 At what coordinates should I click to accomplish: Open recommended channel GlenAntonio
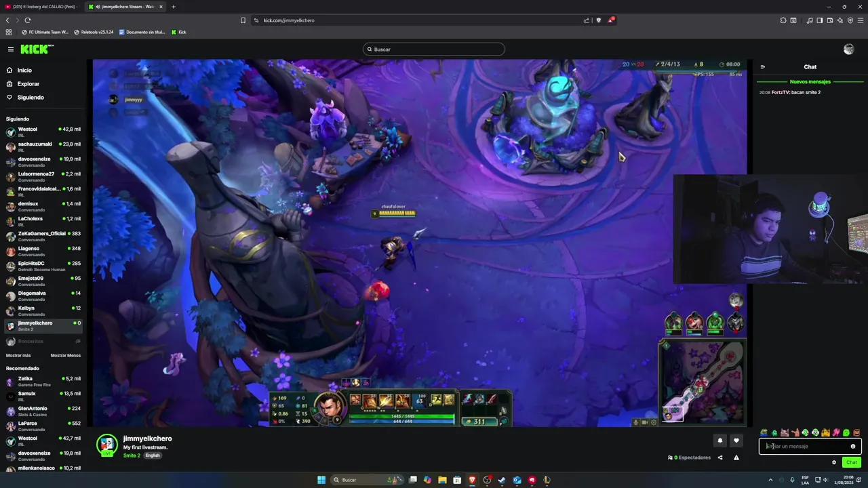[43, 411]
